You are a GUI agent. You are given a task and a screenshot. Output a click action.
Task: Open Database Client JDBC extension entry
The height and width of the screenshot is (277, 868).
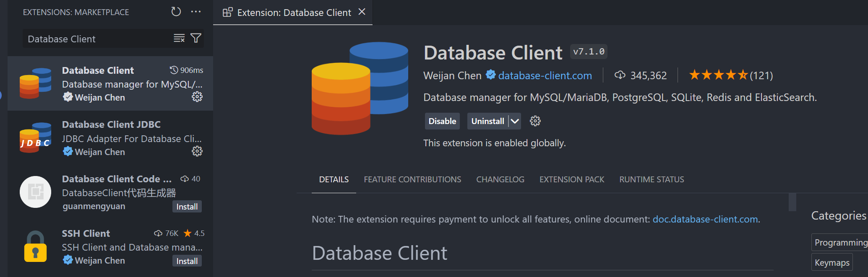click(x=110, y=138)
